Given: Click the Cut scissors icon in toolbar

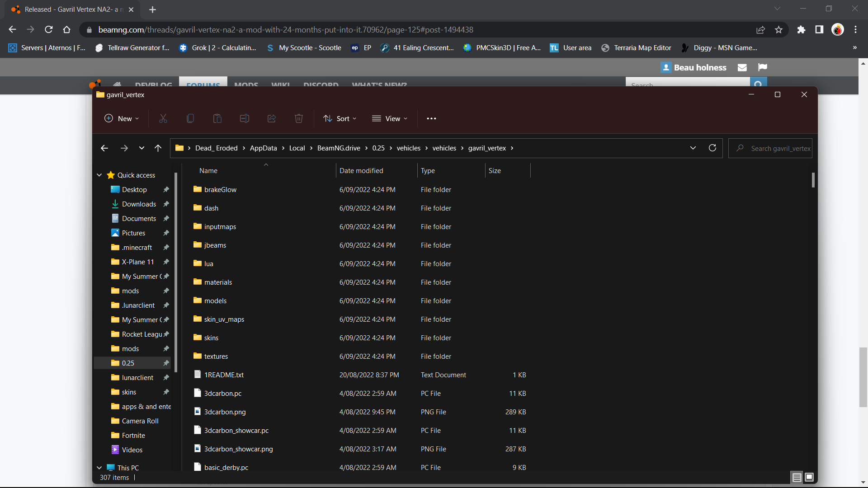Looking at the screenshot, I should coord(163,118).
